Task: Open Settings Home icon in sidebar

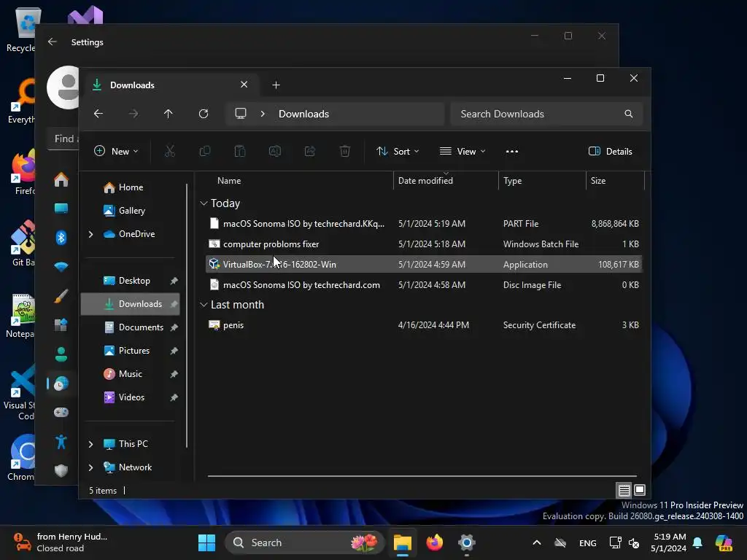Action: tap(61, 180)
